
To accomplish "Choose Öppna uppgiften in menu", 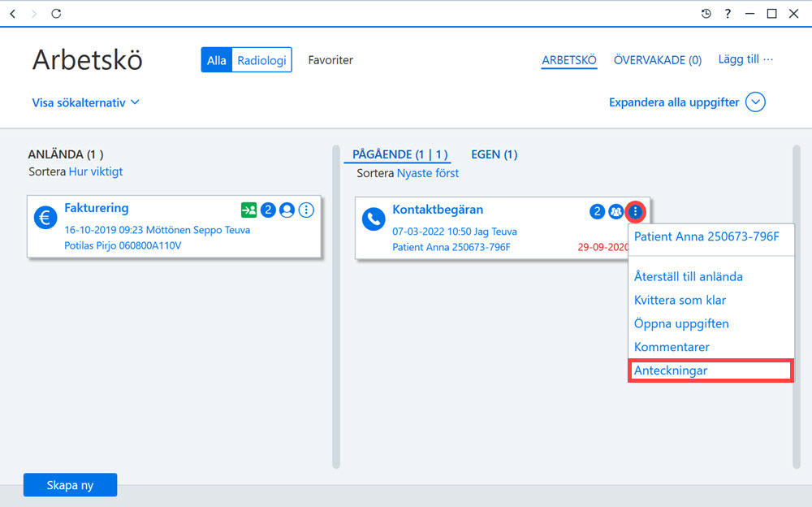I will [681, 324].
